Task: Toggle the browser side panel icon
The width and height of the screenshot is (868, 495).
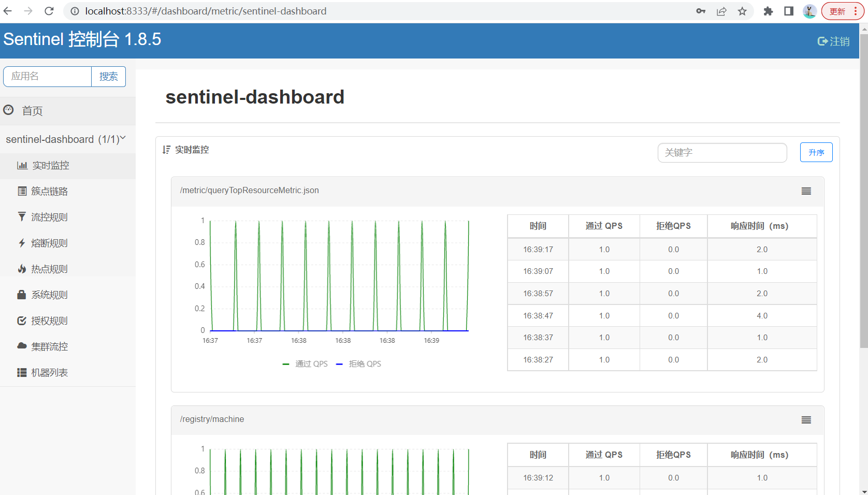Action: pos(789,11)
